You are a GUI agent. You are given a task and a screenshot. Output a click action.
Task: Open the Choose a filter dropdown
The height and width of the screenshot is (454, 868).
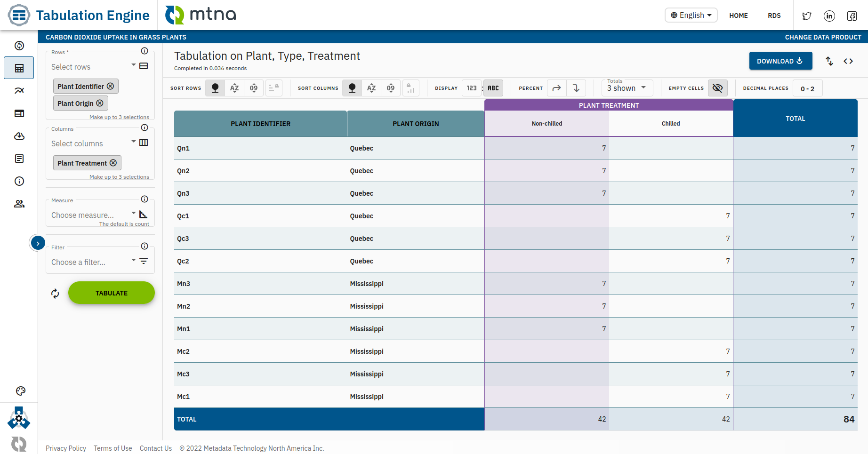pyautogui.click(x=94, y=262)
